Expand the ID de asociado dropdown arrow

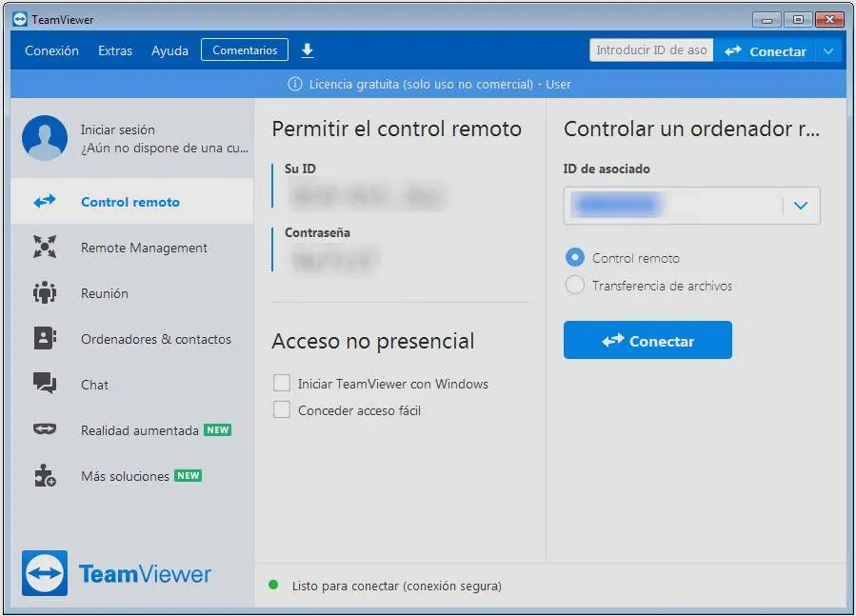point(801,206)
